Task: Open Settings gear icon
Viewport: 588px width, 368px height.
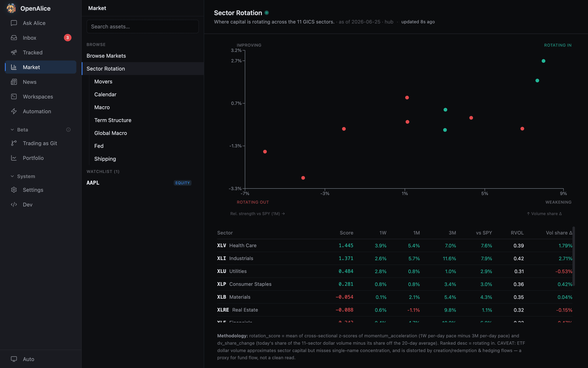Action: point(14,190)
